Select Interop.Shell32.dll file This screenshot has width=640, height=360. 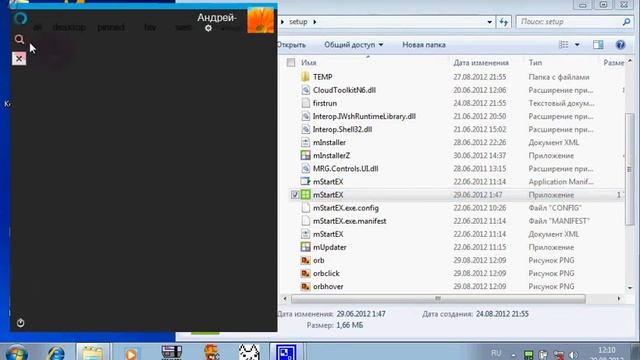342,129
